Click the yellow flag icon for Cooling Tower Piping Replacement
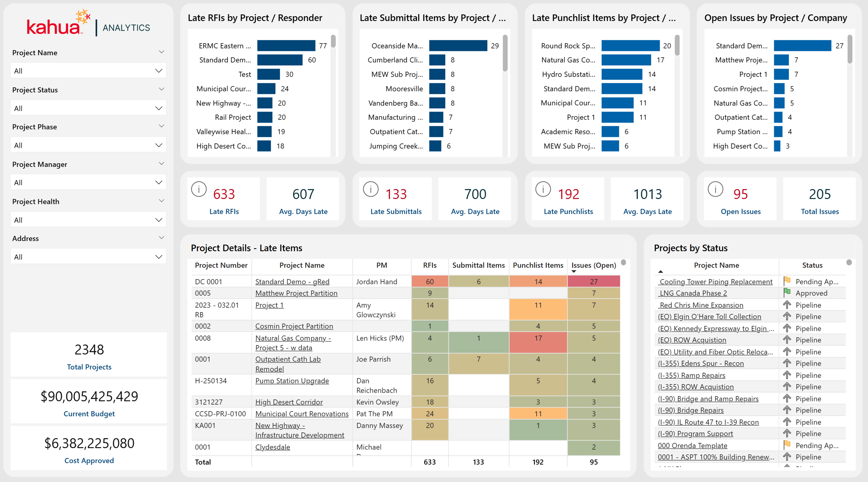 787,281
